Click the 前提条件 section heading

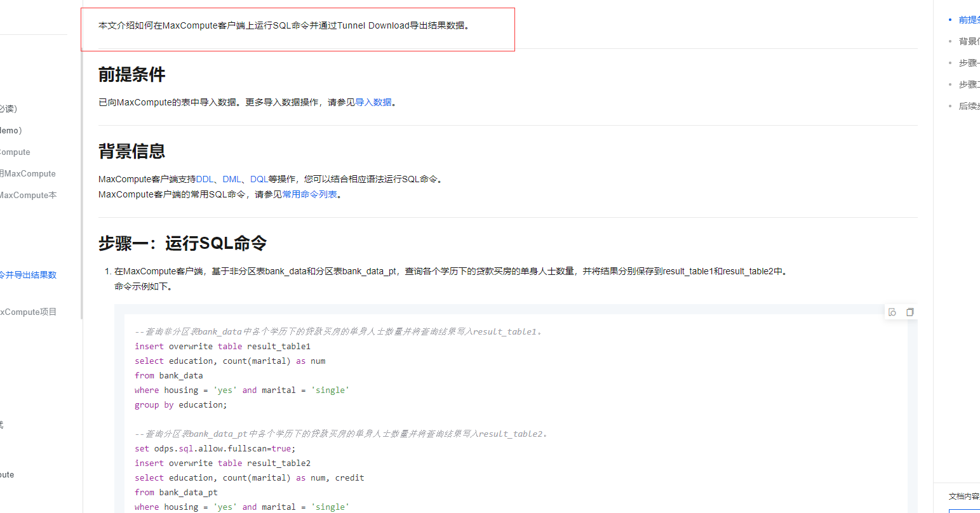(132, 75)
